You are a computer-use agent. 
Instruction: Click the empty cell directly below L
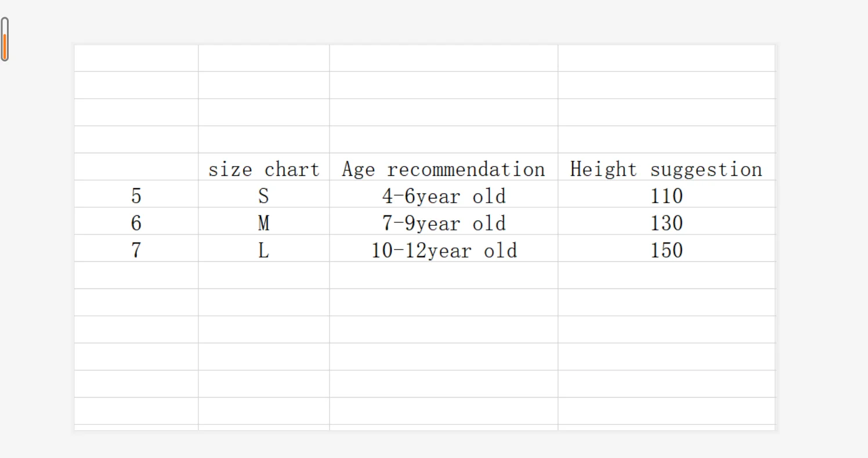click(264, 275)
